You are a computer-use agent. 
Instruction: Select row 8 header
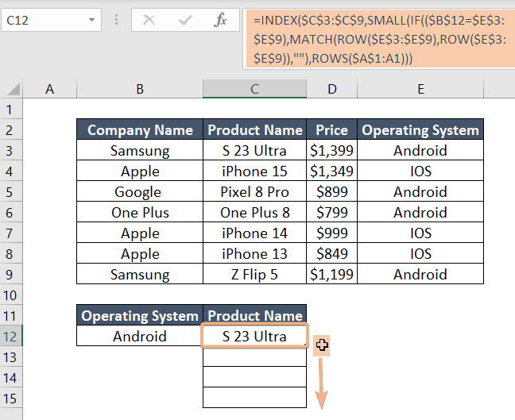point(10,254)
